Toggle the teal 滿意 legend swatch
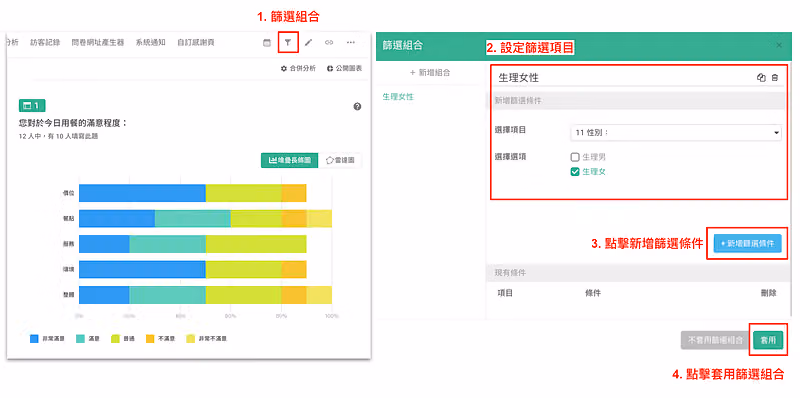The image size is (800, 398). tap(80, 338)
